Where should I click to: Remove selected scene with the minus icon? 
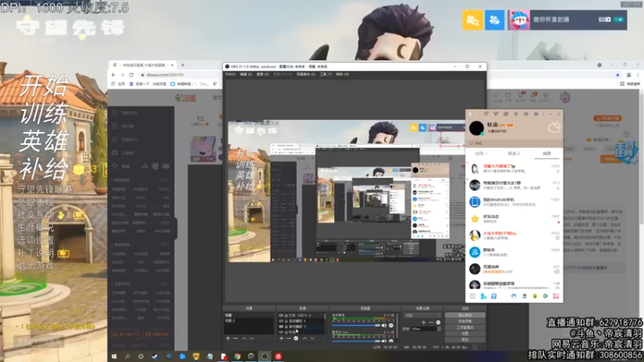tap(235, 338)
